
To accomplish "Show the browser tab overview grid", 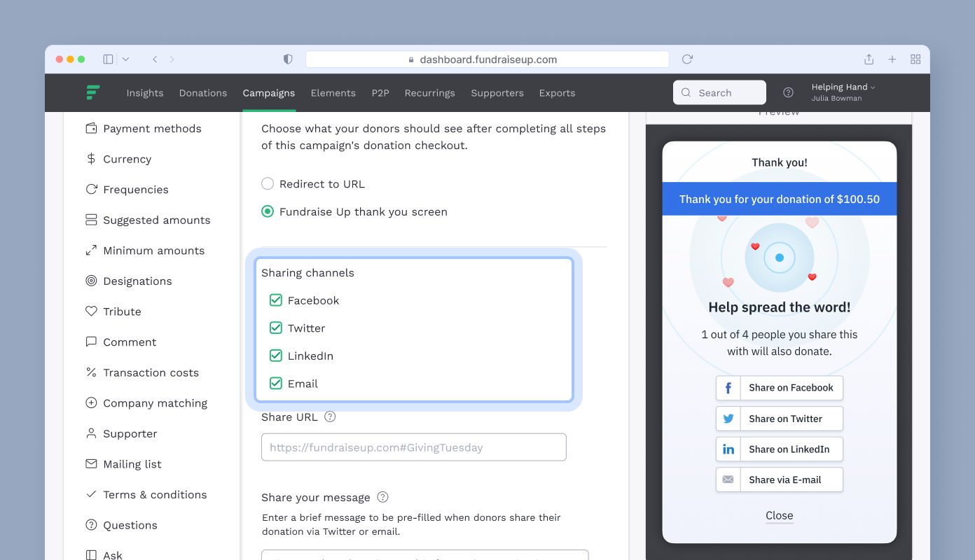I will tap(915, 59).
